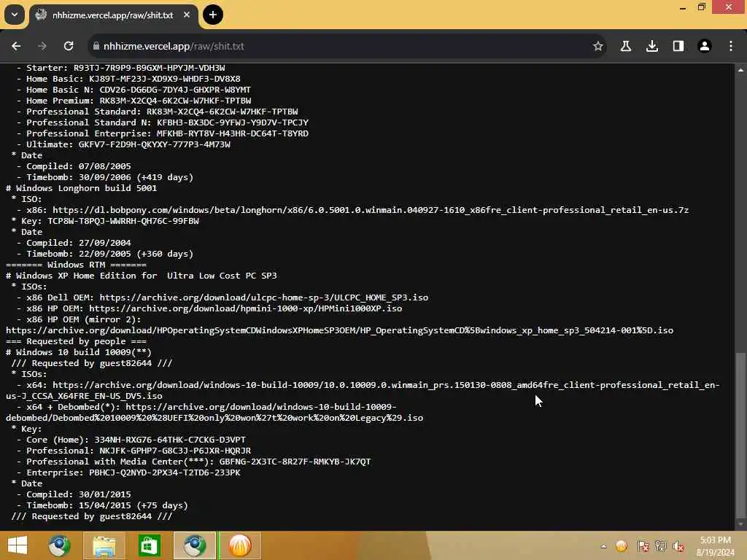Switch to the active browser taskbar window
Screen dimensions: 747x560
pos(194,545)
